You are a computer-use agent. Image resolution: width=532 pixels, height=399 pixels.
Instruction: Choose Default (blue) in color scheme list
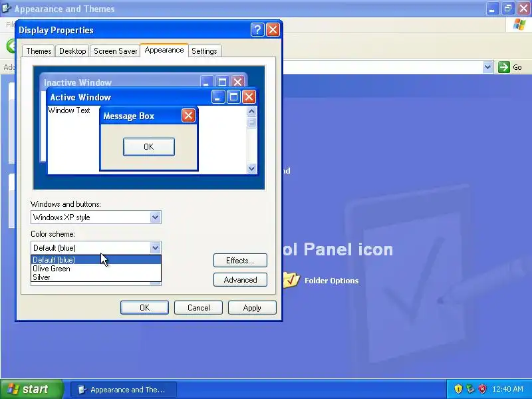[96, 260]
